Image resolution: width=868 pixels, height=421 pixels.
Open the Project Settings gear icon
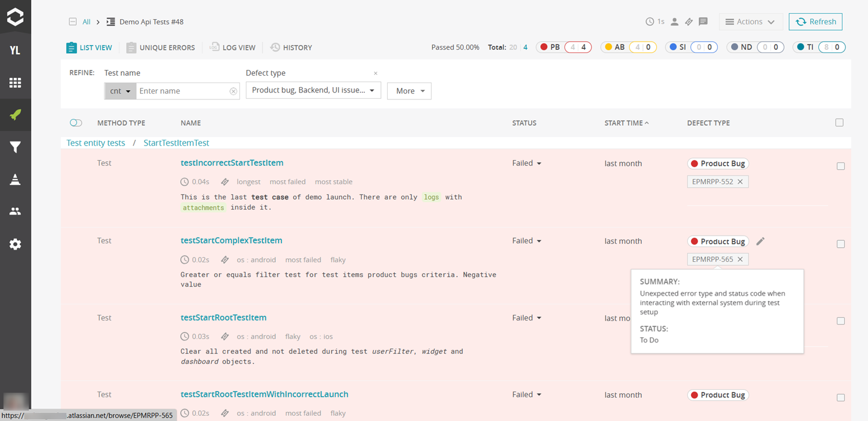15,244
